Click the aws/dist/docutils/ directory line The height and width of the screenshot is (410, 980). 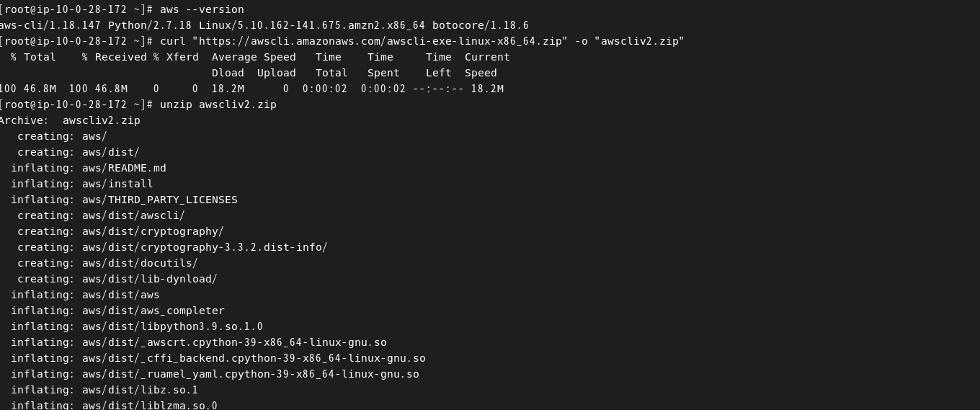click(107, 263)
